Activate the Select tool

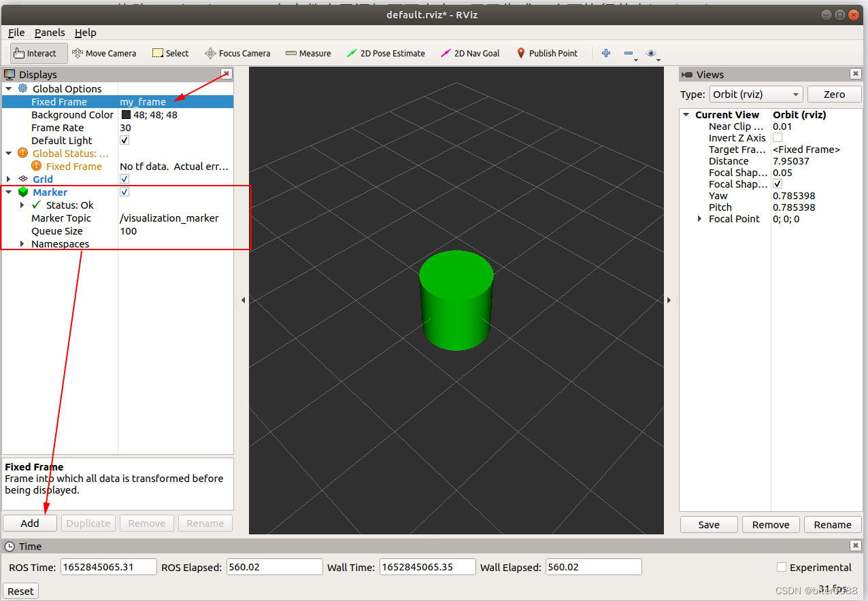170,53
